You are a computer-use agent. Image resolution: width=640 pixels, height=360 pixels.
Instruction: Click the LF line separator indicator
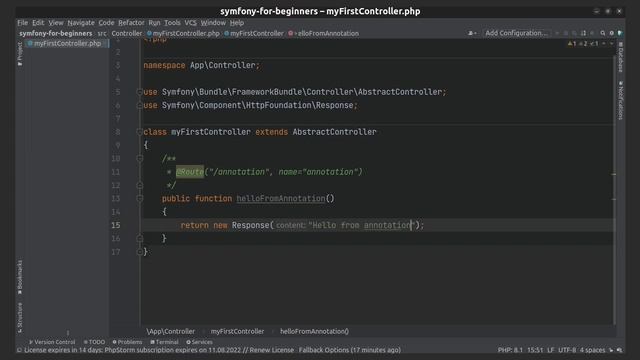(550, 350)
